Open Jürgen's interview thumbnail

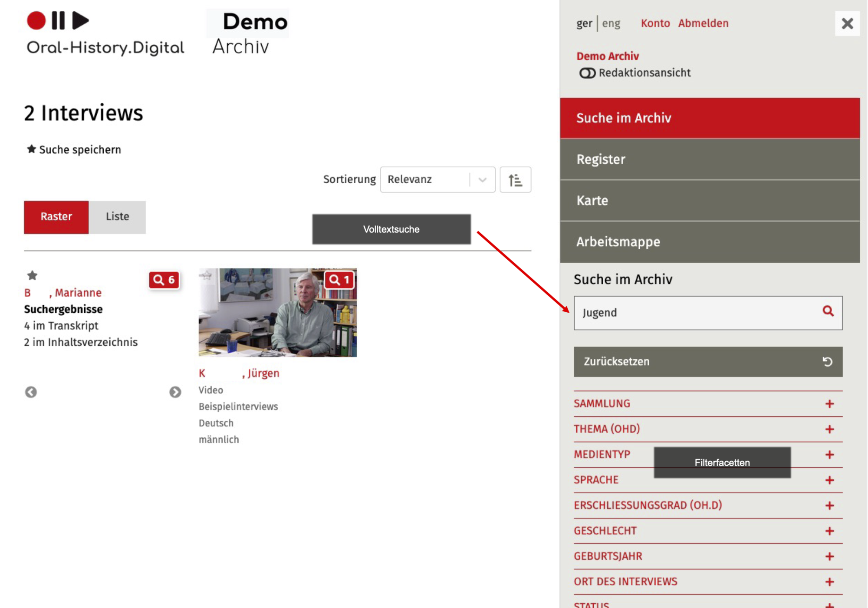tap(277, 313)
